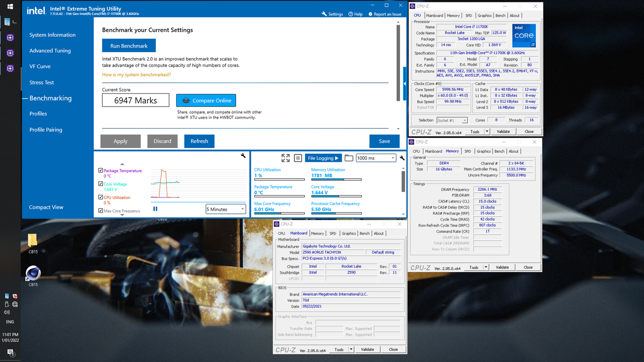
Task: Click Validate in Mainboard CPU-Z window
Action: point(367,350)
